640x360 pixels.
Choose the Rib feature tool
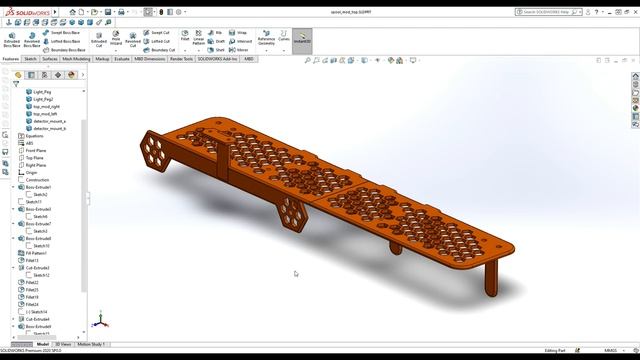[215, 33]
